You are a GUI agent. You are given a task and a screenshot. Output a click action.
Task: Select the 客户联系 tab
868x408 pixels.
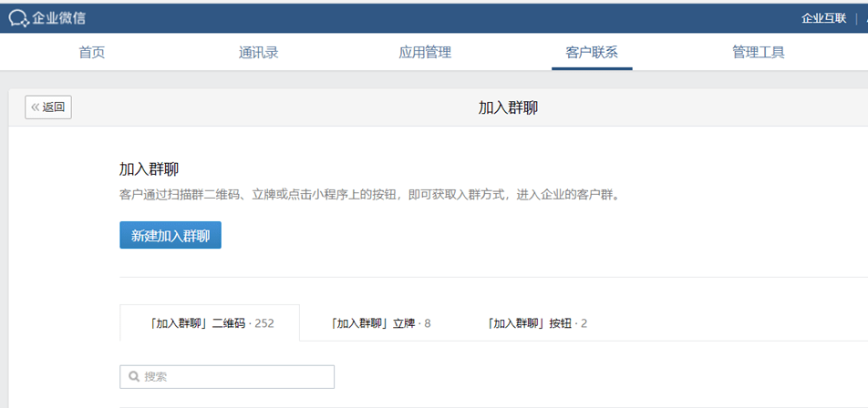point(592,53)
